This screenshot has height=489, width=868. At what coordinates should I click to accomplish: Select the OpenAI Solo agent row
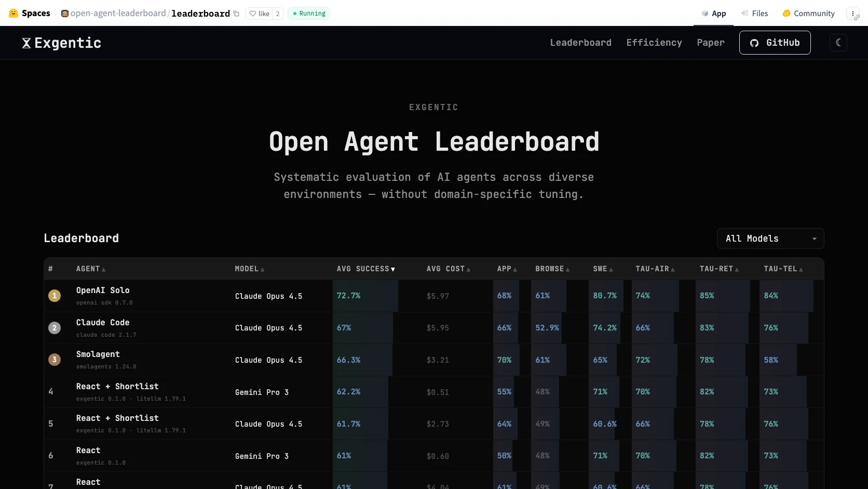(x=434, y=296)
